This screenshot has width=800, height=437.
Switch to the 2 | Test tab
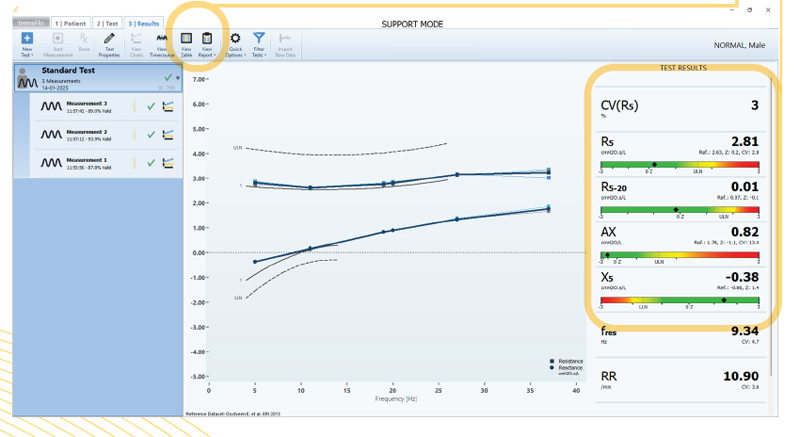[107, 22]
